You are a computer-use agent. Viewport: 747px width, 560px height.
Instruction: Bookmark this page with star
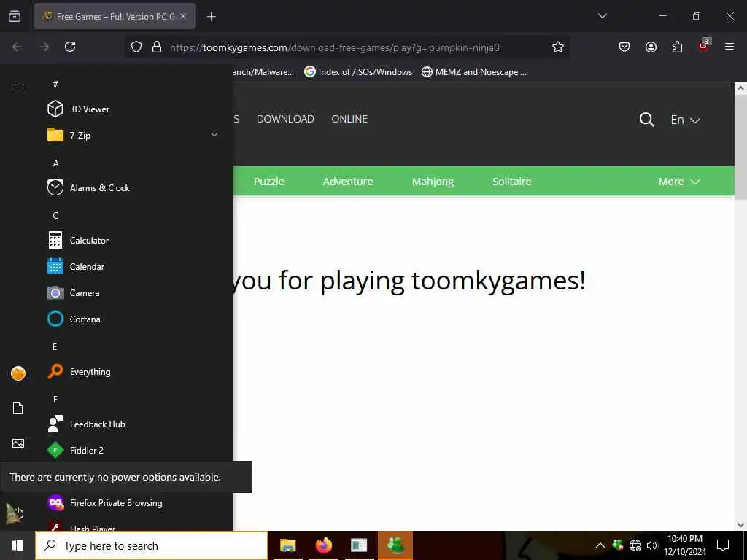pos(558,47)
